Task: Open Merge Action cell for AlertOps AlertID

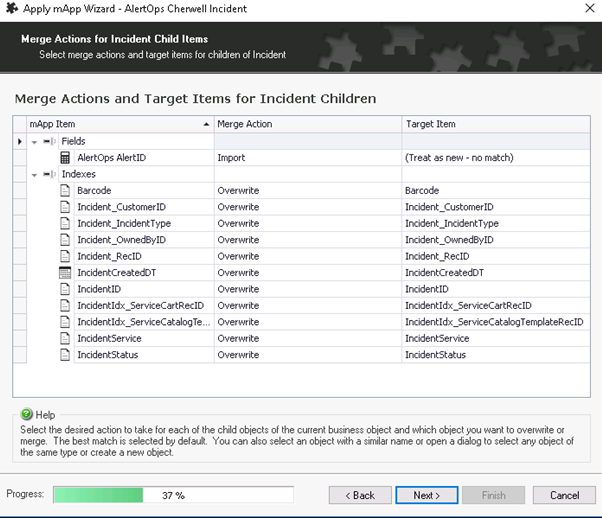Action: pyautogui.click(x=307, y=158)
